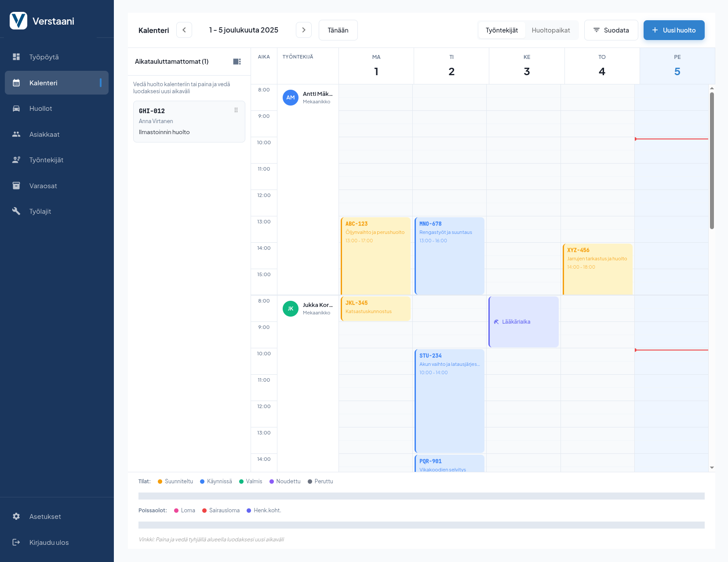Open the Suodata filter icon
Viewport: 728px width, 562px height.
pyautogui.click(x=597, y=30)
